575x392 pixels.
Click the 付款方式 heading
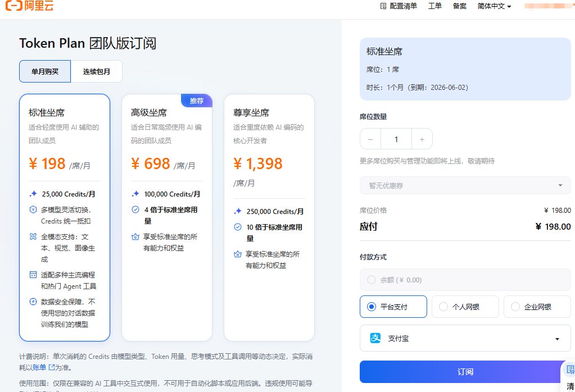[x=373, y=257]
